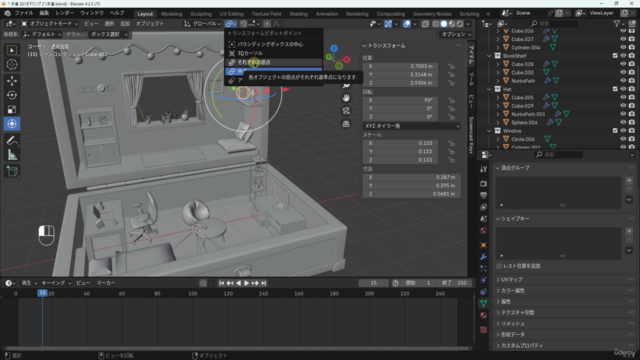Switch to the Modeling workspace tab
This screenshot has height=360, width=640.
(171, 14)
